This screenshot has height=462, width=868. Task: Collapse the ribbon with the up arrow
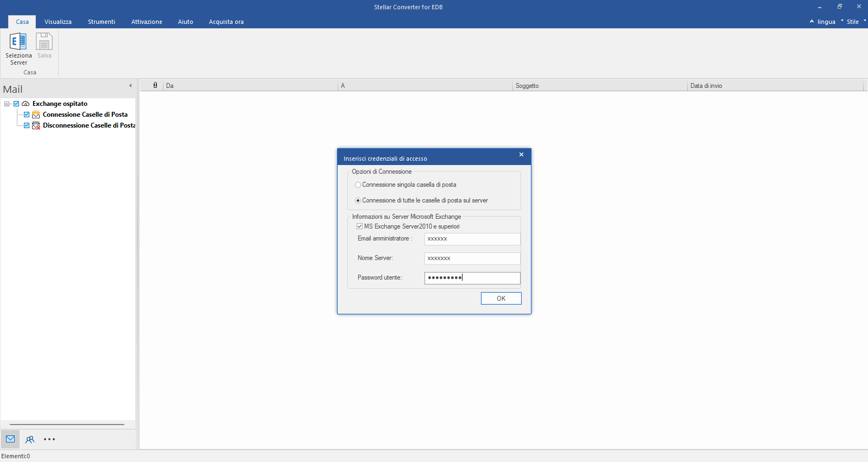[812, 22]
